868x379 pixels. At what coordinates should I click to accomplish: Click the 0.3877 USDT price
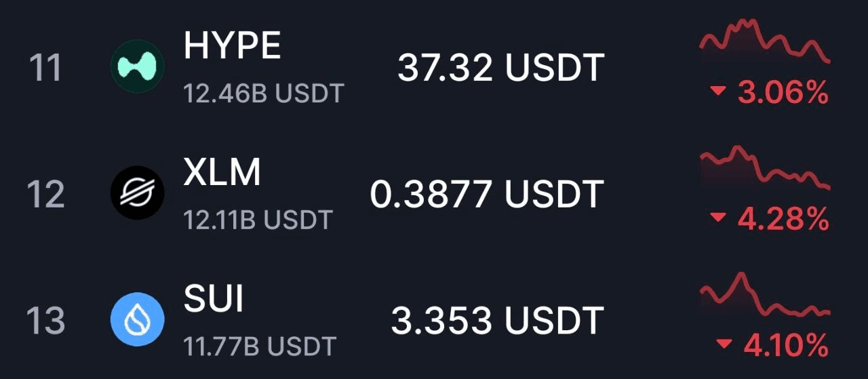[x=487, y=195]
